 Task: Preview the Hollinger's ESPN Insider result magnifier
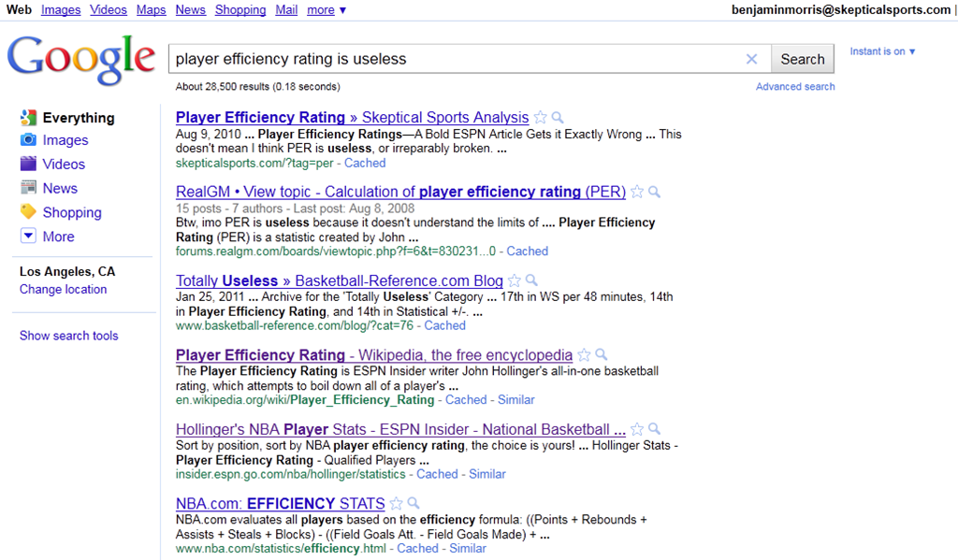pos(654,429)
